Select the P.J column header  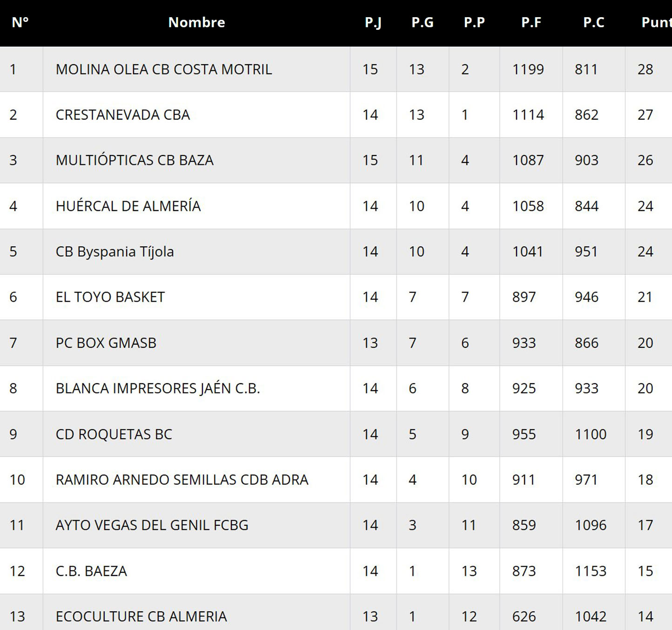point(373,22)
